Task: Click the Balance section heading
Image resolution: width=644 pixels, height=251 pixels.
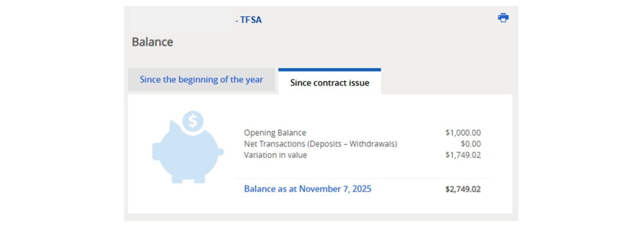Action: click(152, 42)
